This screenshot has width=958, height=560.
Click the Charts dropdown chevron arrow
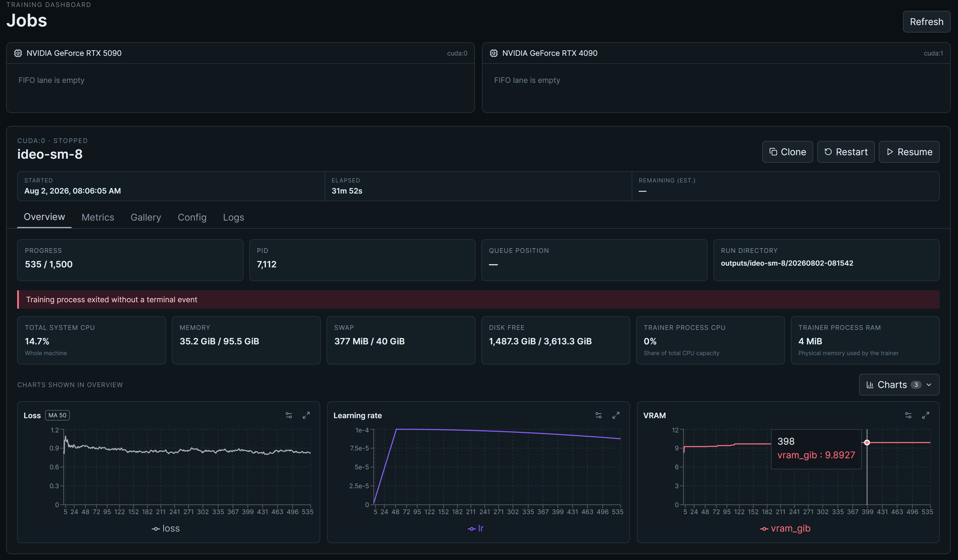(929, 385)
